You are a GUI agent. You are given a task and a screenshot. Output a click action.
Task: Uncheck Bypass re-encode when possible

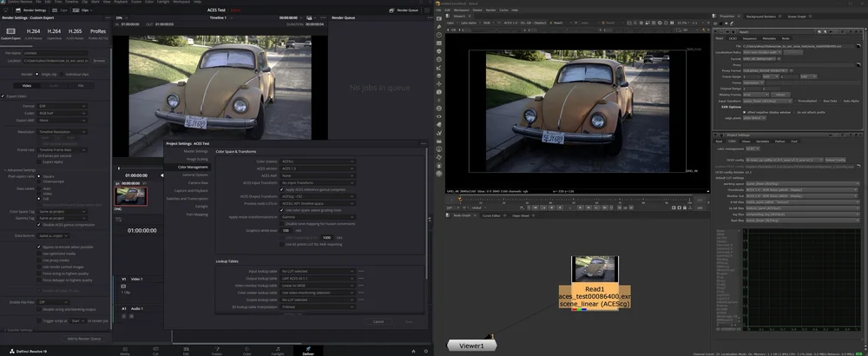tap(40, 247)
